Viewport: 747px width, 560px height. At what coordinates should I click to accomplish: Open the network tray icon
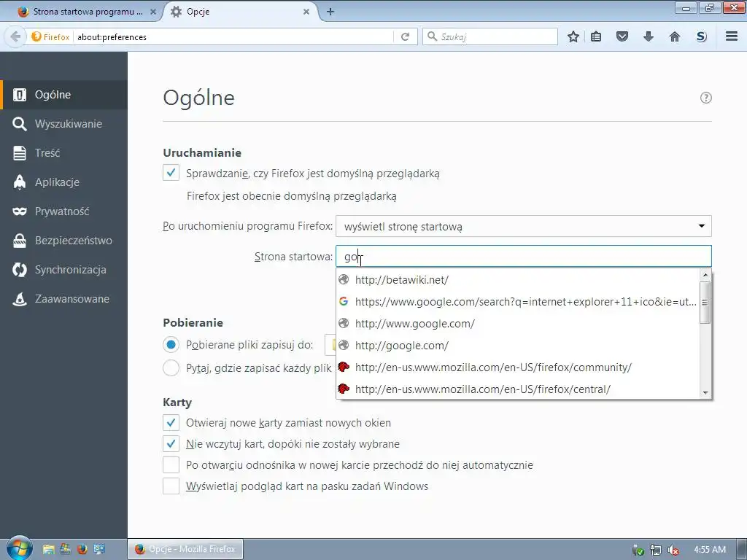pyautogui.click(x=656, y=550)
